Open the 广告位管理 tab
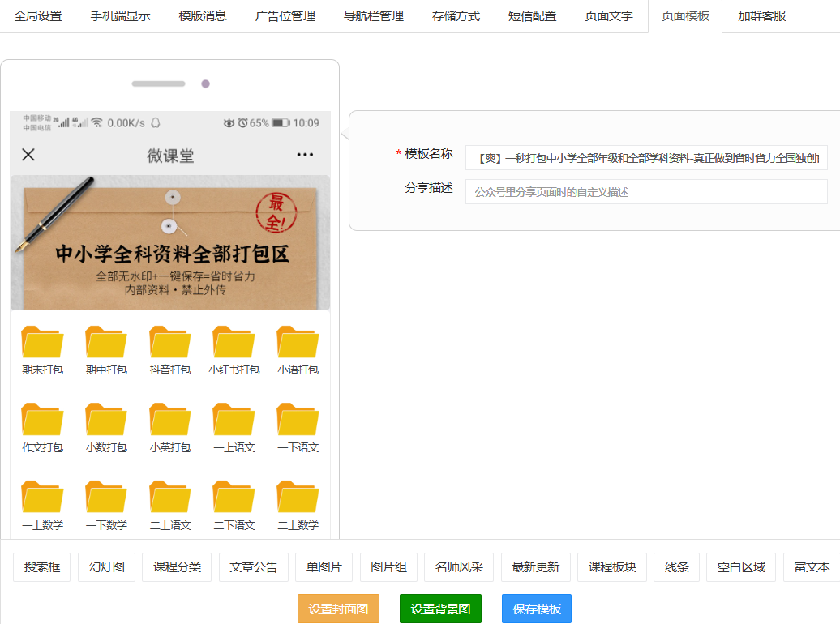Viewport: 840px width, 624px height. [x=285, y=16]
